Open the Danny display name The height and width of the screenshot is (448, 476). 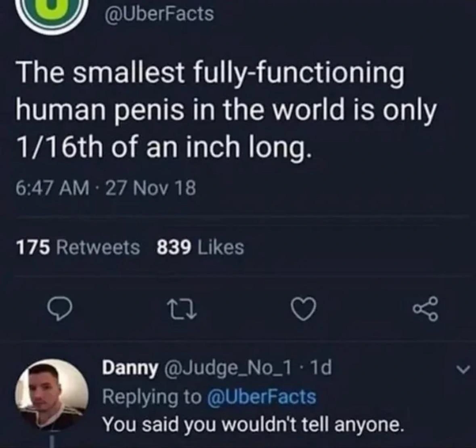130,368
